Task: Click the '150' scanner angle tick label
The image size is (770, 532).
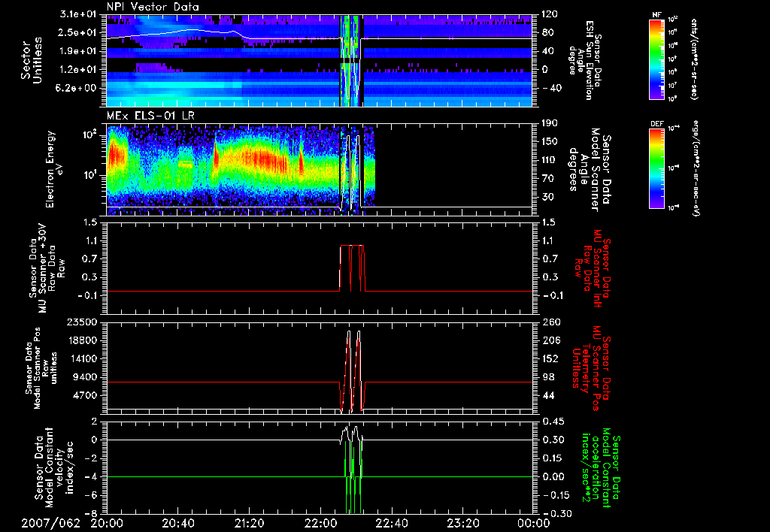Action: point(549,142)
